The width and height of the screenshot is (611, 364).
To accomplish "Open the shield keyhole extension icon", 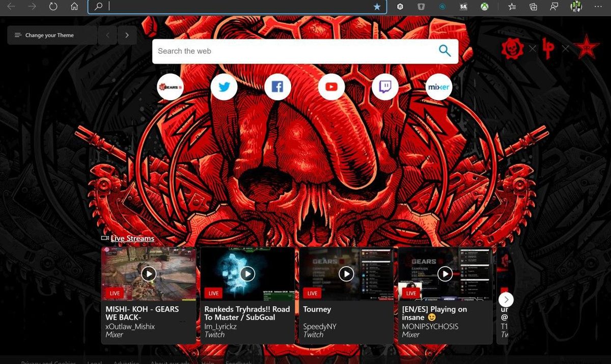I will tap(421, 7).
